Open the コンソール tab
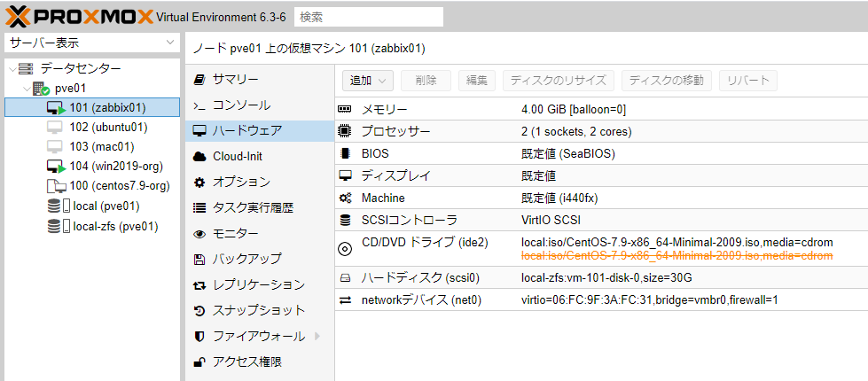The height and width of the screenshot is (381, 868). point(260,105)
